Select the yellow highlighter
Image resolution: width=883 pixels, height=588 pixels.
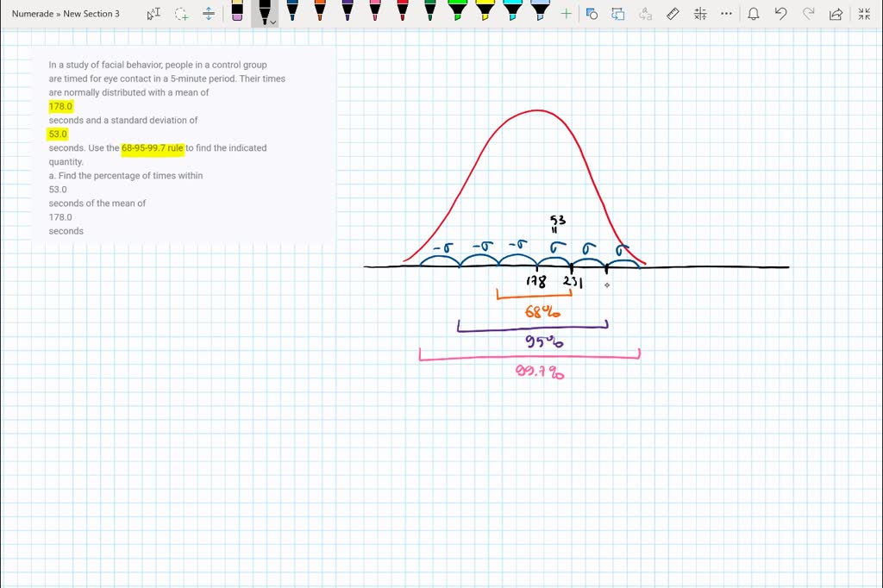click(485, 10)
